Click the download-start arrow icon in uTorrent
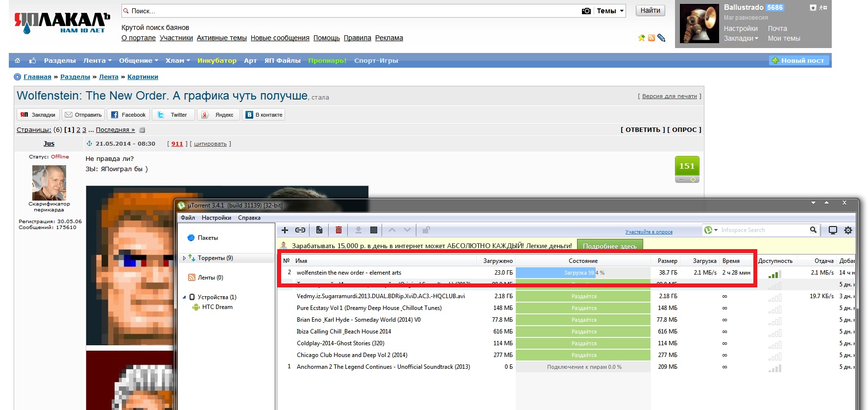 tap(358, 230)
